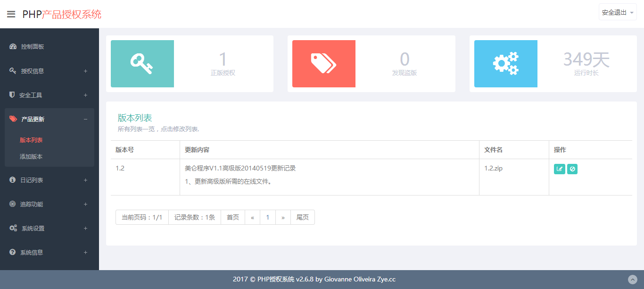Click the previous page « button
This screenshot has width=644, height=289.
(253, 217)
